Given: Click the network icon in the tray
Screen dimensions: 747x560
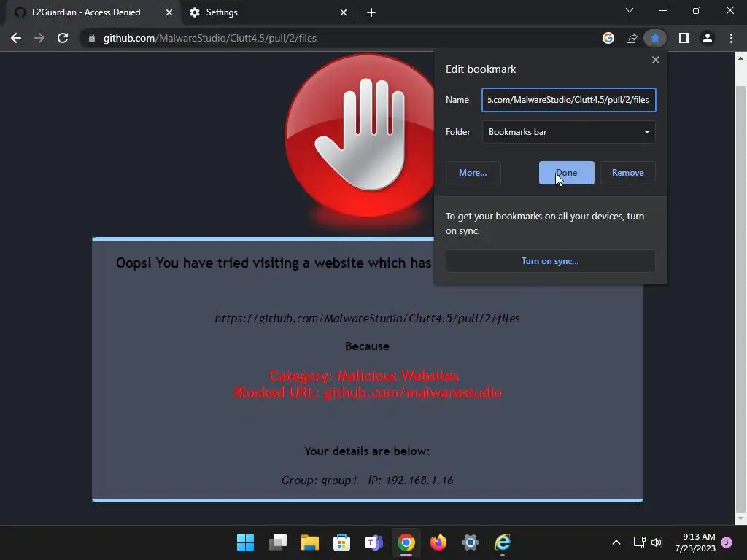Looking at the screenshot, I should (639, 542).
